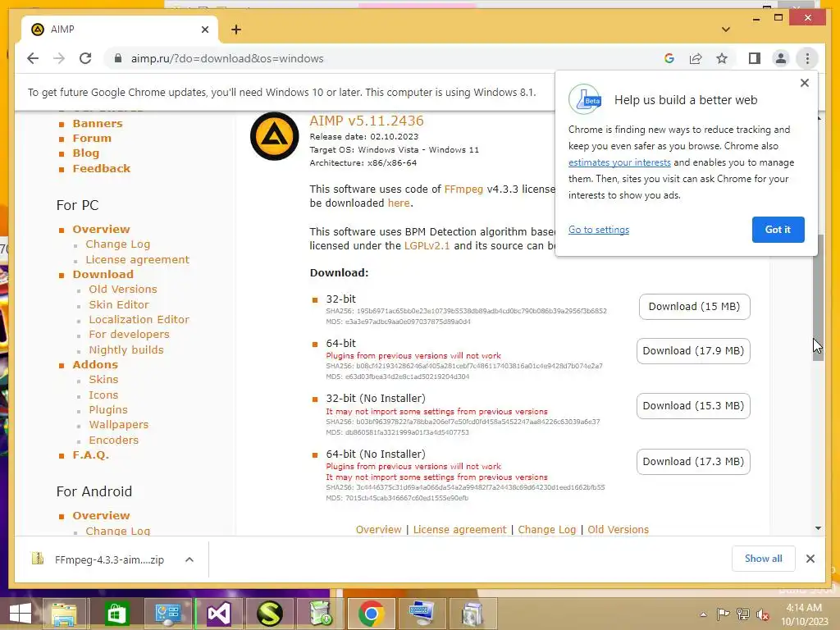Bookmark this page with the star
The image size is (840, 630).
tap(722, 58)
